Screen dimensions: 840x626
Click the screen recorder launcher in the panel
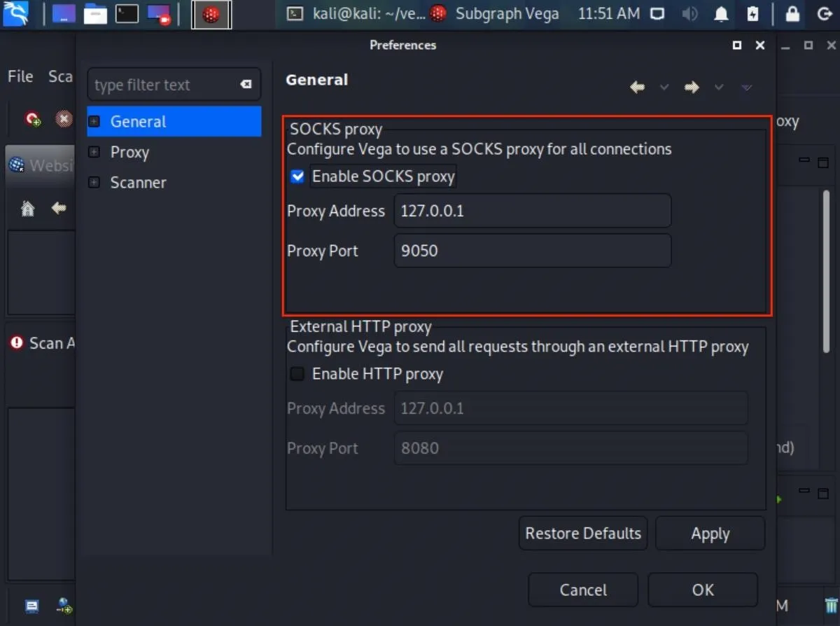(159, 13)
